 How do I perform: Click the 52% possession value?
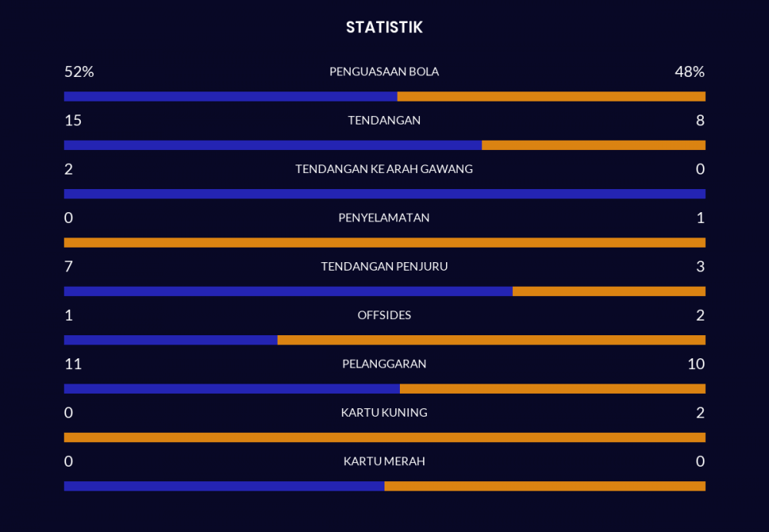click(79, 71)
